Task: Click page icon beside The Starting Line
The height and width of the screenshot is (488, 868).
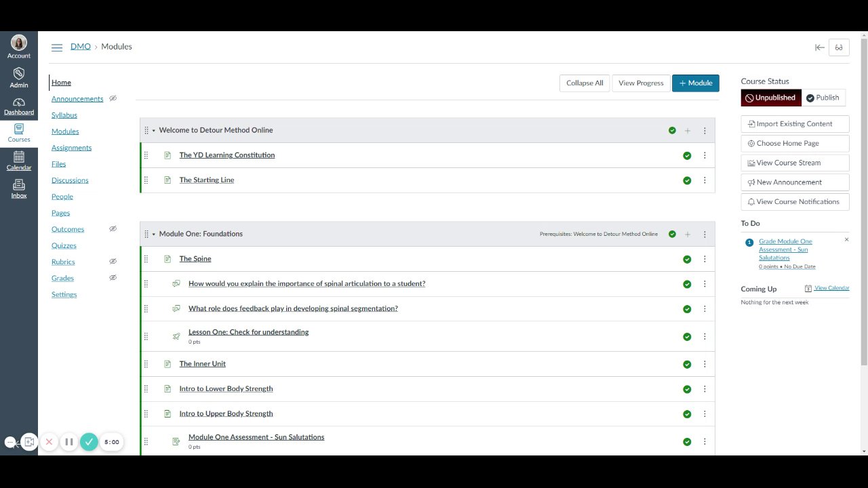Action: 167,180
